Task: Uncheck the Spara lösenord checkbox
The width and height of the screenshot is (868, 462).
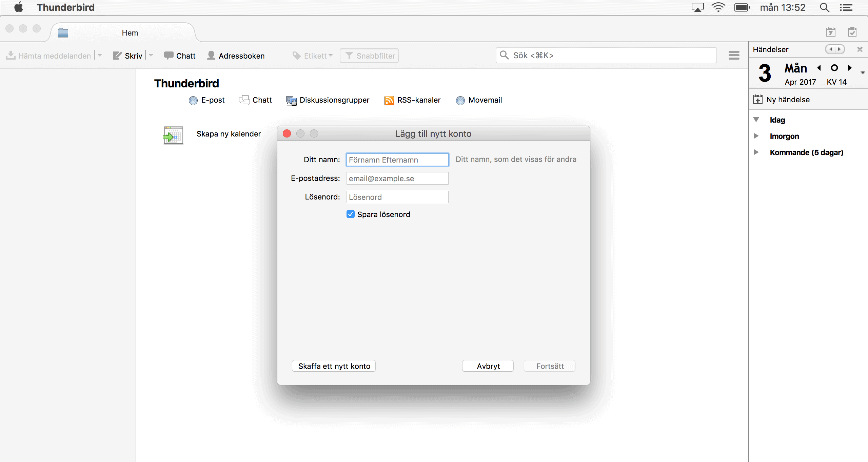Action: click(351, 214)
